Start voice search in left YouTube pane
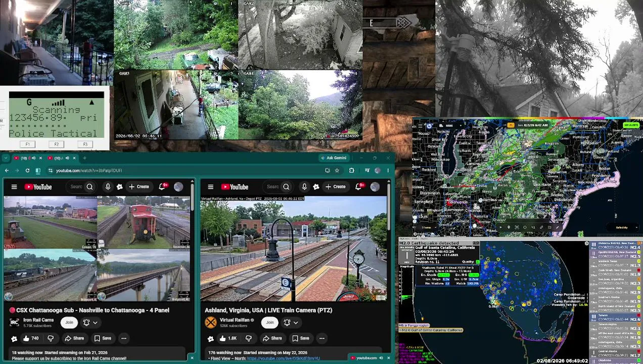Image resolution: width=643 pixels, height=364 pixels. tap(108, 187)
